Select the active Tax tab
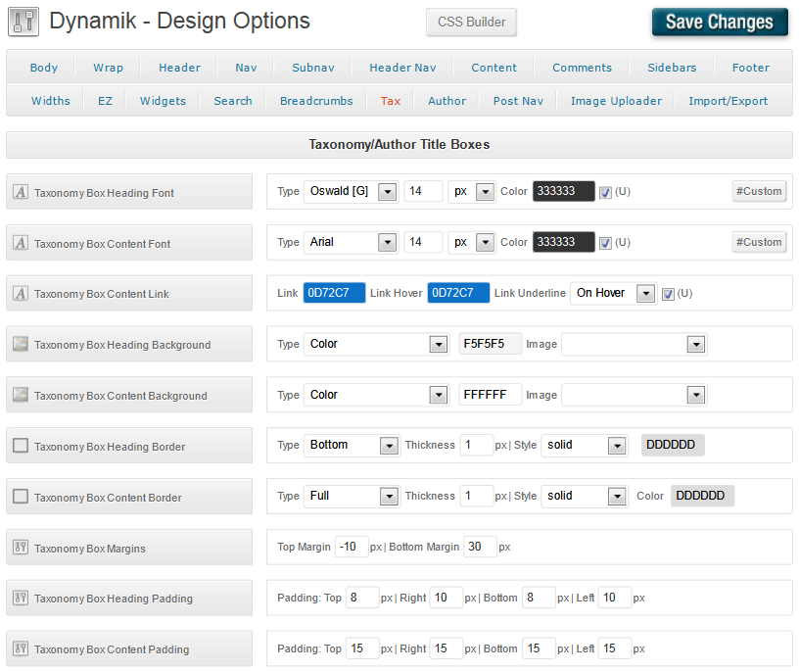 click(x=391, y=101)
